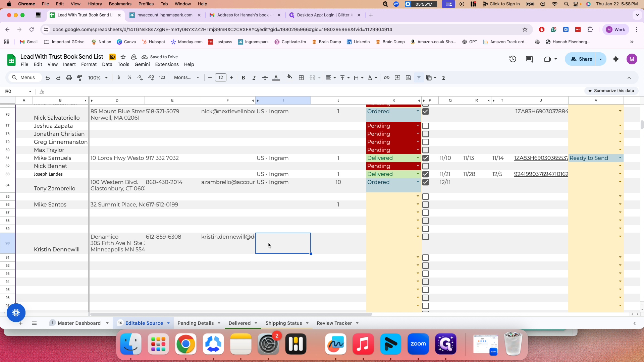This screenshot has width=644, height=362.
Task: Open the comments icon beside Share
Action: click(x=529, y=59)
